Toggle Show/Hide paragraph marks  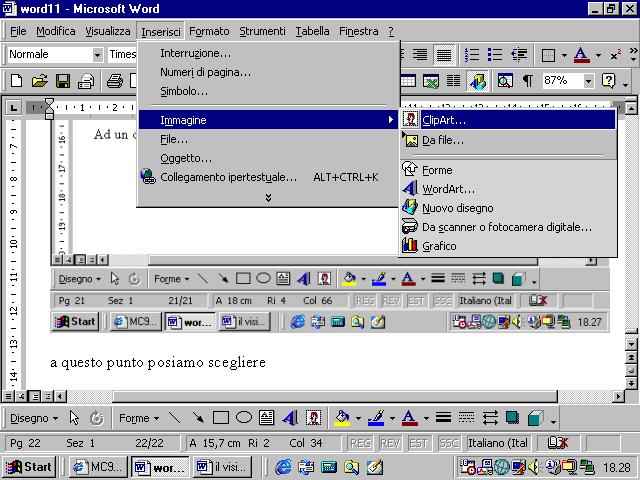527,81
